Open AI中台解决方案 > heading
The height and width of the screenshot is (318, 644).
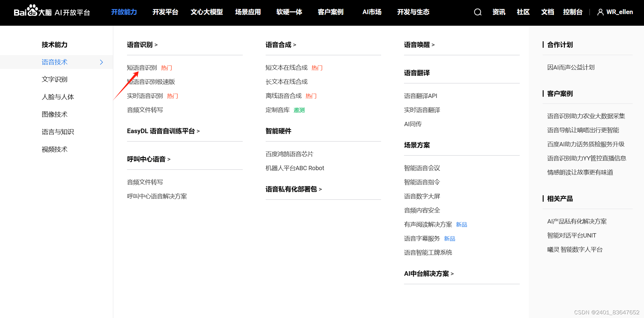click(x=429, y=274)
